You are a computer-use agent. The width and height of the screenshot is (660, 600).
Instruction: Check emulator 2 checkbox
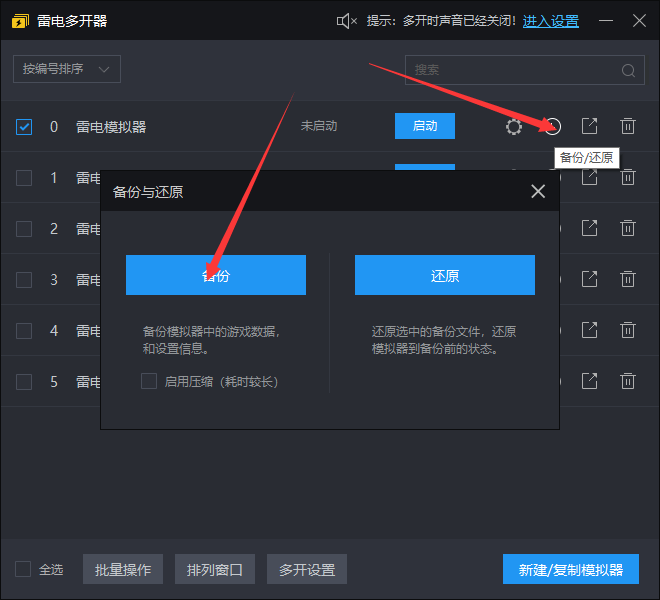click(x=24, y=229)
